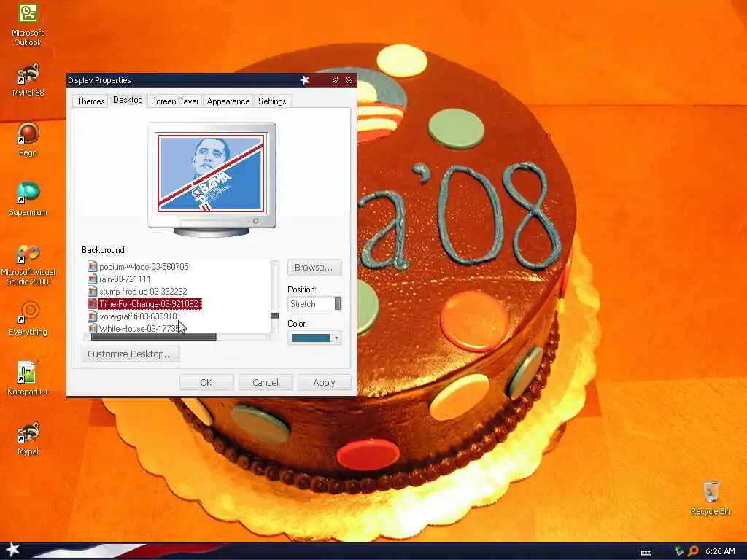747x560 pixels.
Task: Switch to the Desktop tab
Action: 128,100
